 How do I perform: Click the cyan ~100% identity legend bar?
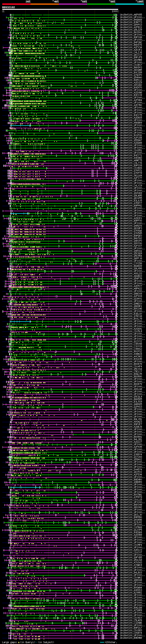(130, 4)
